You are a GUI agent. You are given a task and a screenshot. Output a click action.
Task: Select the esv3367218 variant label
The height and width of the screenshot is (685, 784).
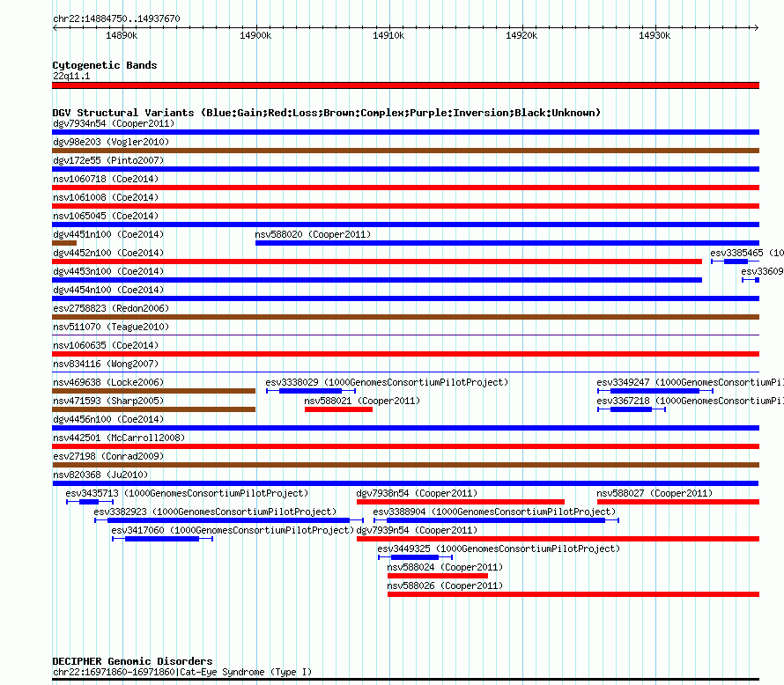tap(690, 401)
